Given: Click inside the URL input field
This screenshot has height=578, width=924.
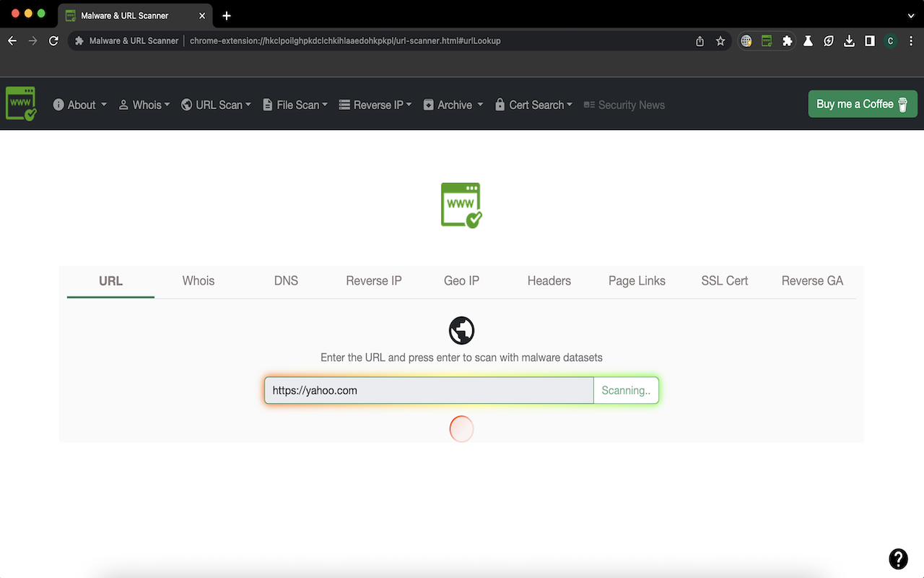Looking at the screenshot, I should [x=428, y=390].
